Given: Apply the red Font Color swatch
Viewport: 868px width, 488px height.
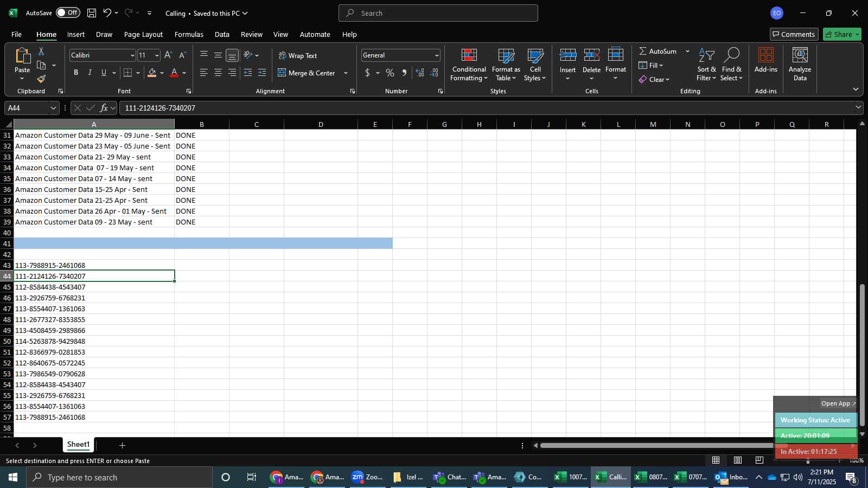Looking at the screenshot, I should point(174,73).
